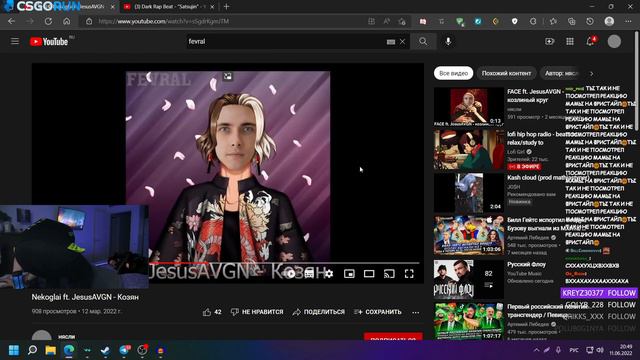Click the YouTube search magnifier button

[423, 41]
